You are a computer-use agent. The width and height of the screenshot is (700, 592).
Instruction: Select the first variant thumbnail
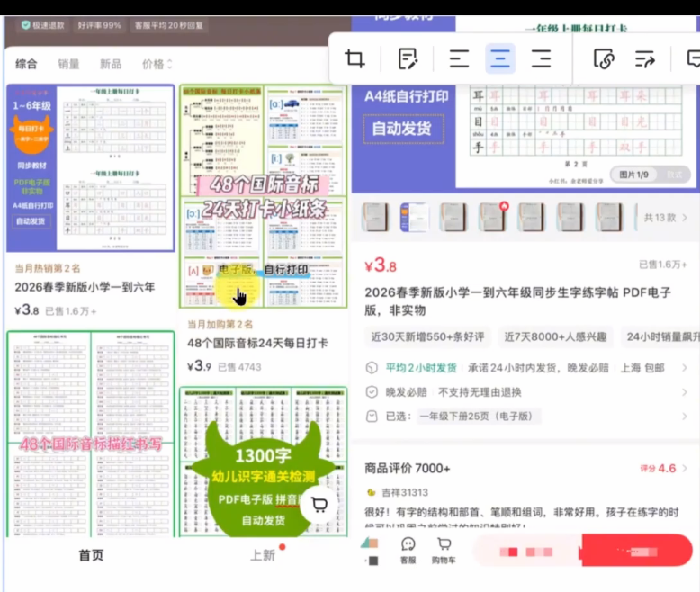375,217
